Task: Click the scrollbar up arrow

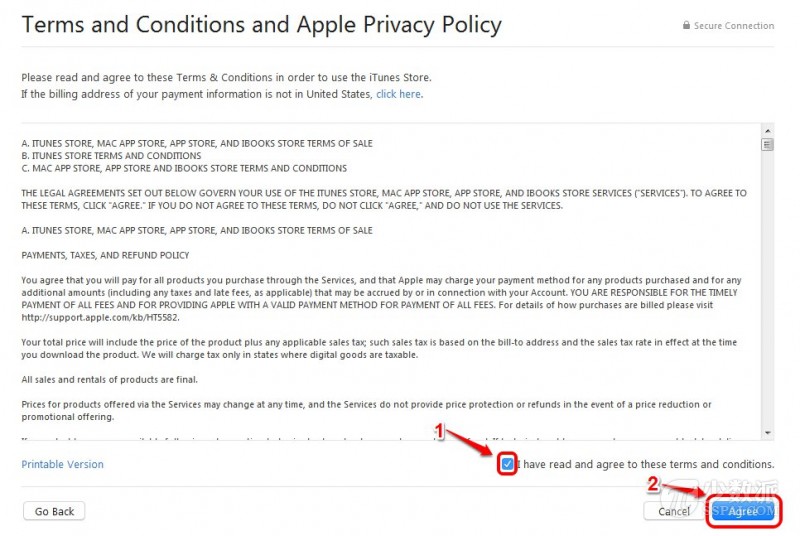Action: click(768, 130)
